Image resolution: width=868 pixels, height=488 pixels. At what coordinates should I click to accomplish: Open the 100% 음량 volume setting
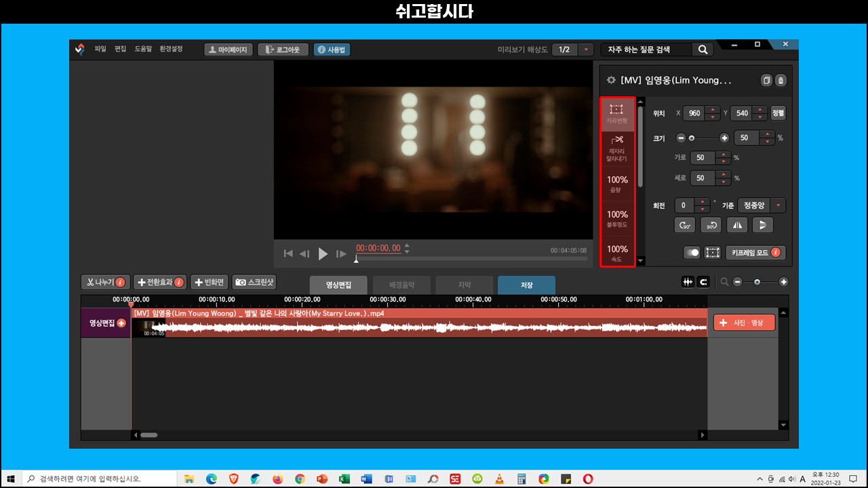point(617,184)
